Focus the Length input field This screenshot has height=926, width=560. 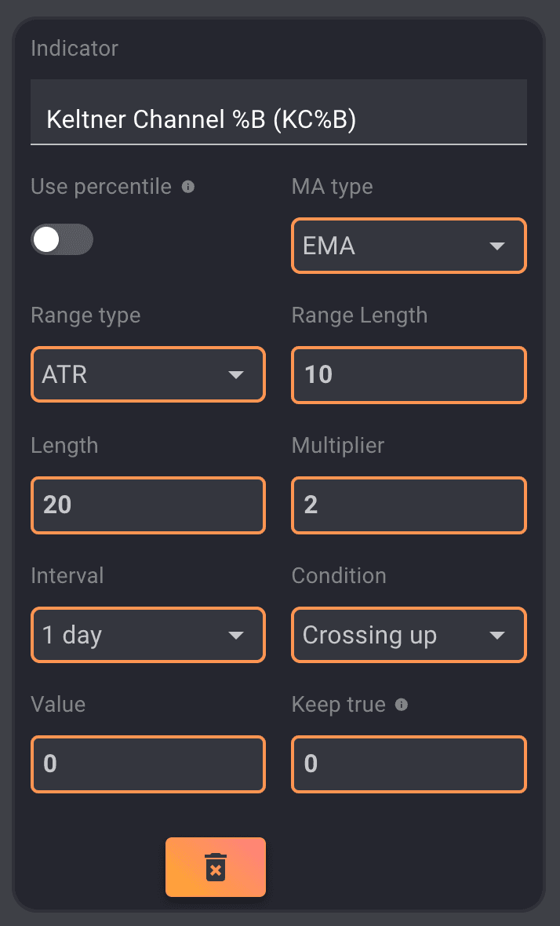click(x=147, y=505)
